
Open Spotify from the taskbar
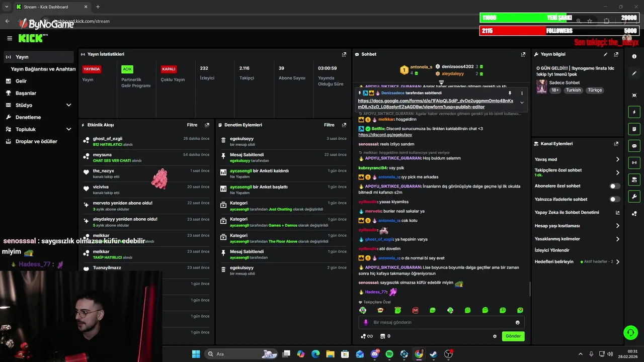(389, 354)
